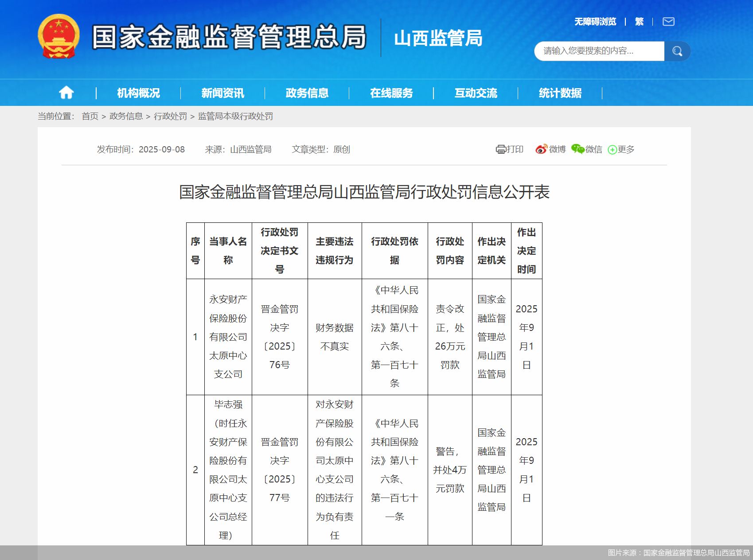The height and width of the screenshot is (560, 753).
Task: Open the 新闻资讯 menu
Action: (222, 93)
